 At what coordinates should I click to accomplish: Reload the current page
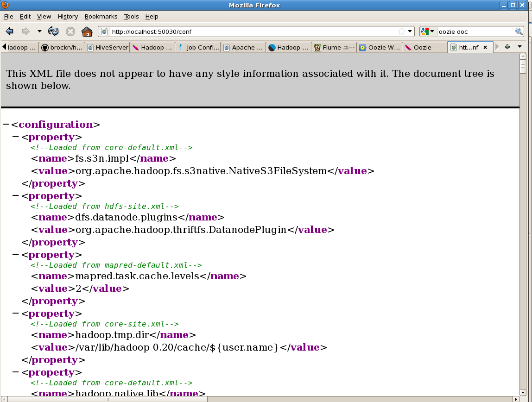53,31
